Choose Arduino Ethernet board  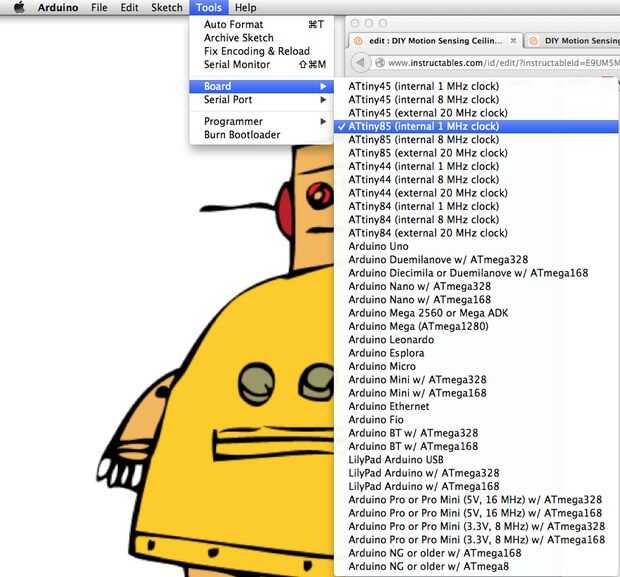click(x=476, y=407)
